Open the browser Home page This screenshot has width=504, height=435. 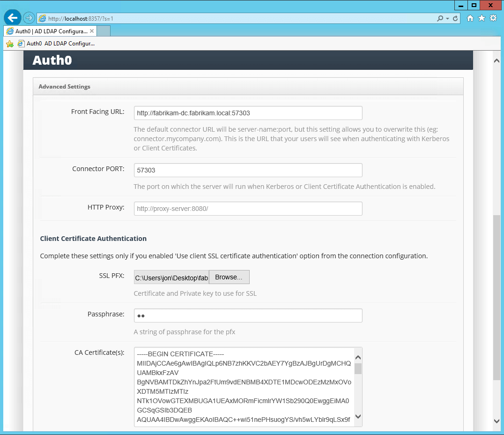[x=470, y=18]
